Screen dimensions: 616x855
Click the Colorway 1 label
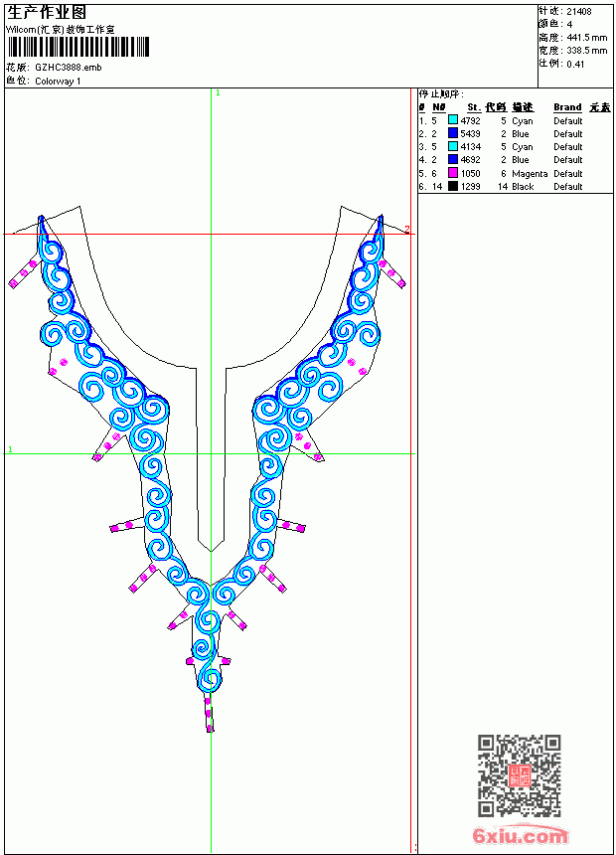pyautogui.click(x=58, y=82)
